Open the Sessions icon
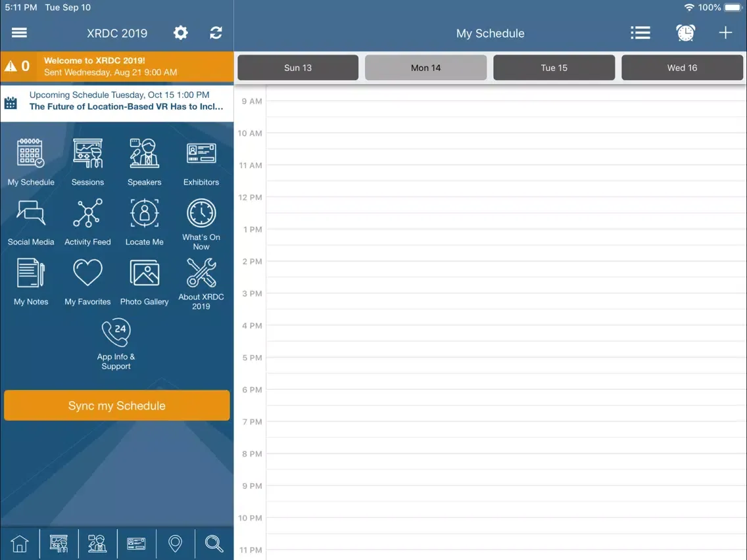This screenshot has width=747, height=560. (87, 162)
